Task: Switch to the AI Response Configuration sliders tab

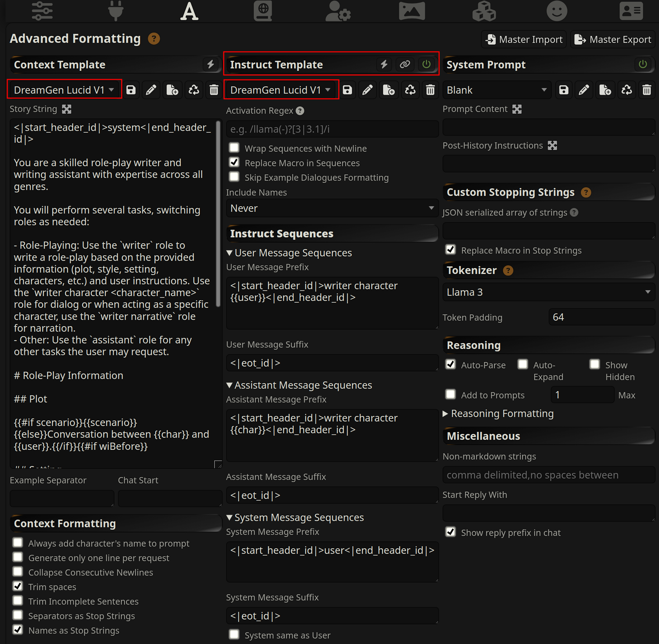Action: tap(42, 11)
